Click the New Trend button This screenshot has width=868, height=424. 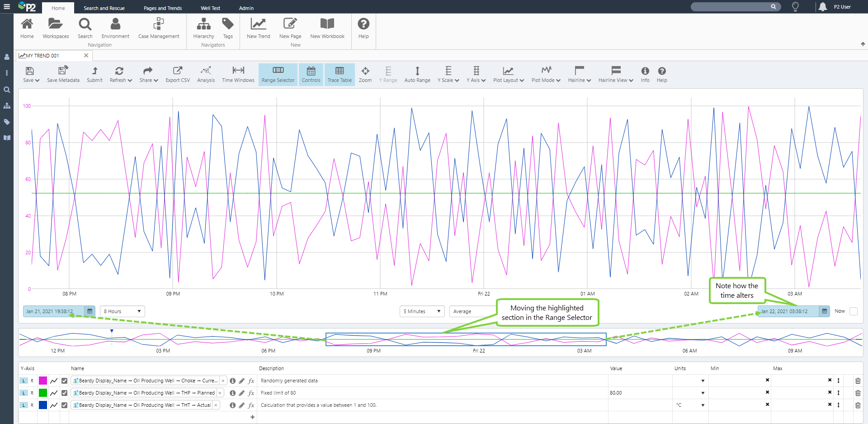point(258,28)
